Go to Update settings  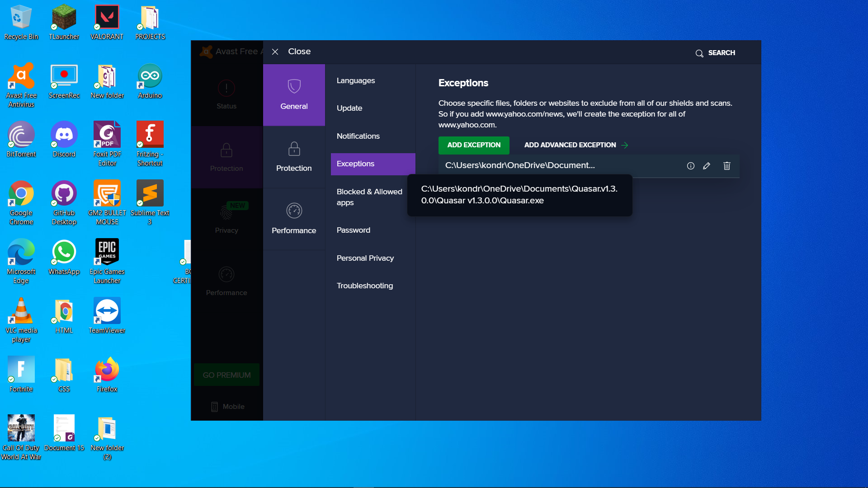tap(349, 108)
